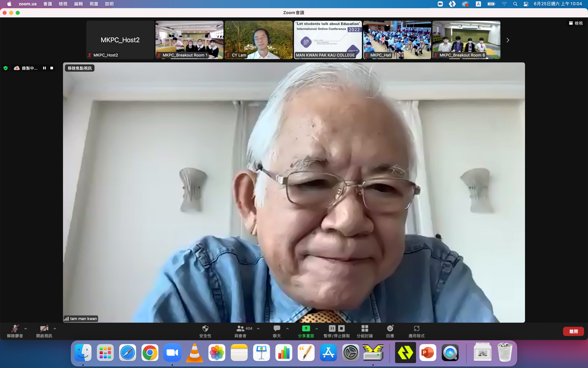This screenshot has height=368, width=588.
Task: Select CY Lam video thumbnail
Action: tap(258, 40)
